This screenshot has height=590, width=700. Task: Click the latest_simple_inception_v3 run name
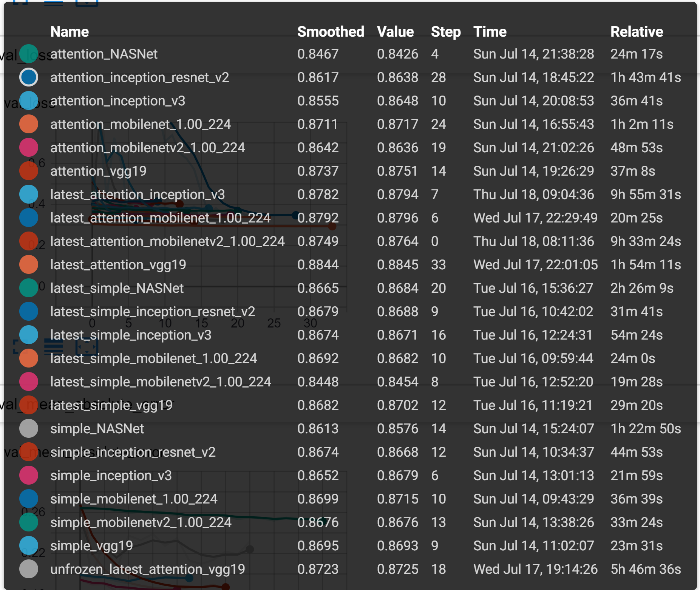(x=131, y=335)
